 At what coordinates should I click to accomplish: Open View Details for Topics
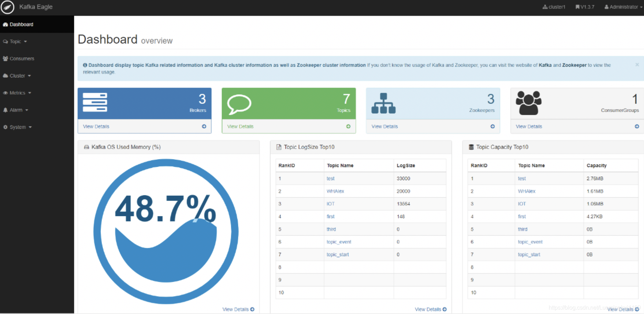(x=240, y=127)
